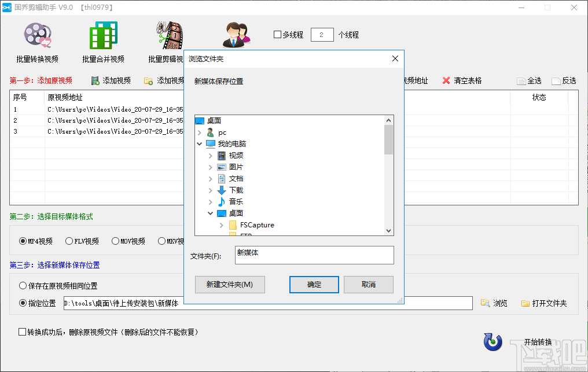
Task: Click the Add Video (添加视频) film icon
Action: (95, 80)
